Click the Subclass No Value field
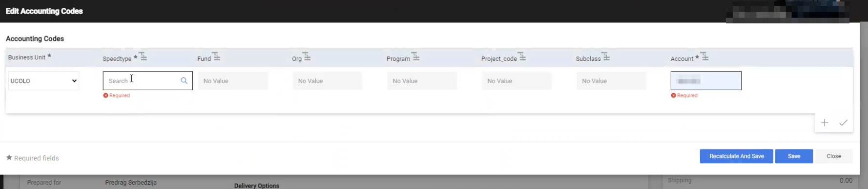Screen dimensions: 868x189 611,81
